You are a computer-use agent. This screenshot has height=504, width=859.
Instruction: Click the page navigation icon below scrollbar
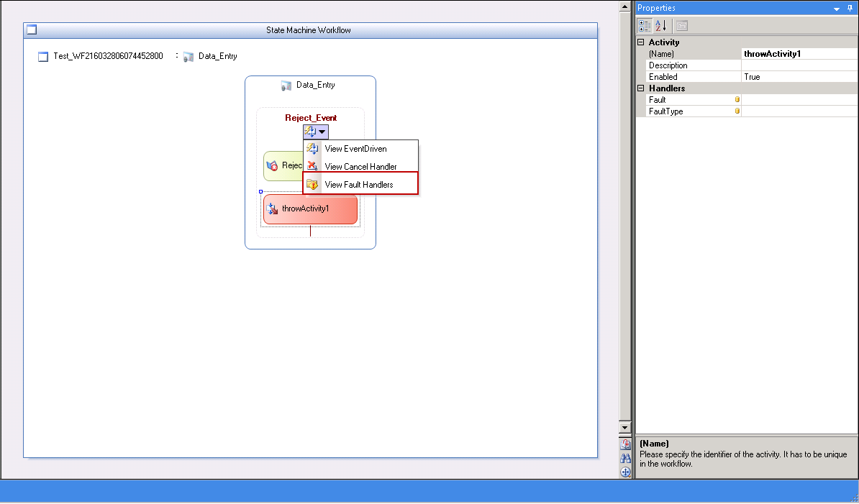tap(625, 444)
